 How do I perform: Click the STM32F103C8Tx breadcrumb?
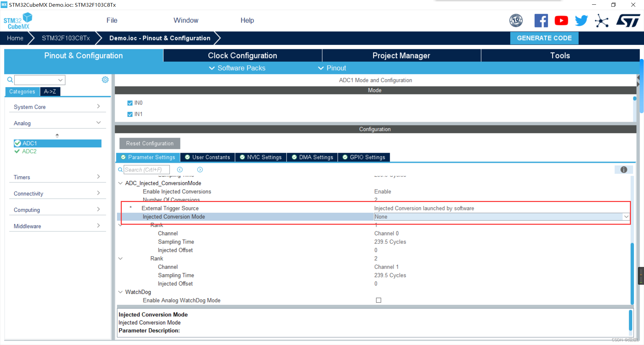pos(66,38)
